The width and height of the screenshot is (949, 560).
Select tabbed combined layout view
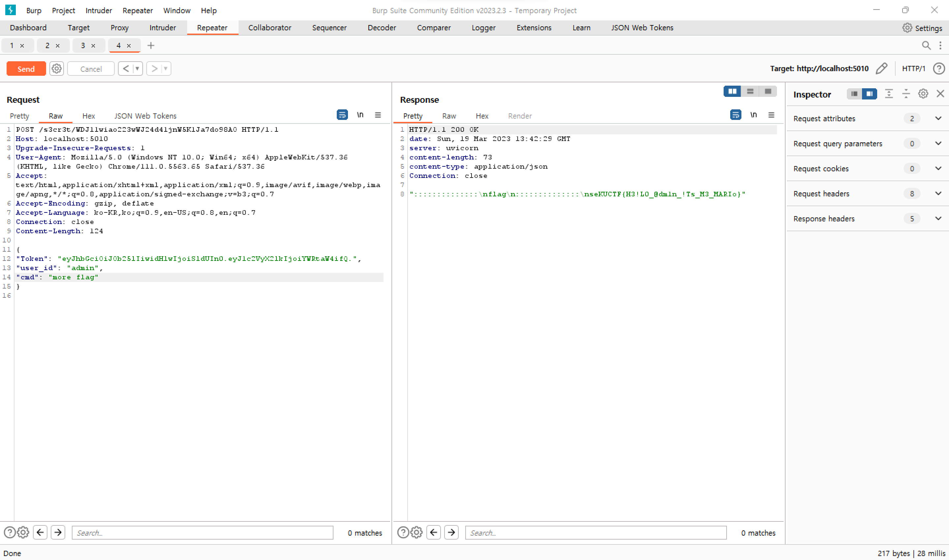point(768,91)
